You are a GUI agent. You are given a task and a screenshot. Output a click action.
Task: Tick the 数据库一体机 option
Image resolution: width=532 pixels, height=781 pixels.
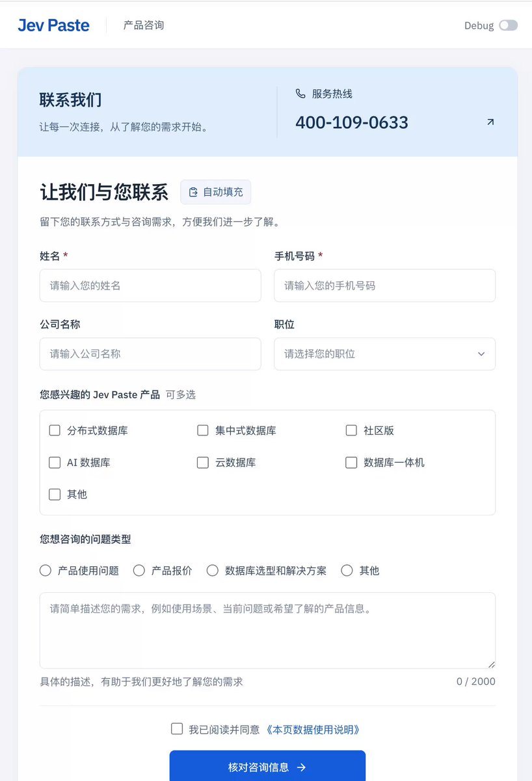pos(351,462)
